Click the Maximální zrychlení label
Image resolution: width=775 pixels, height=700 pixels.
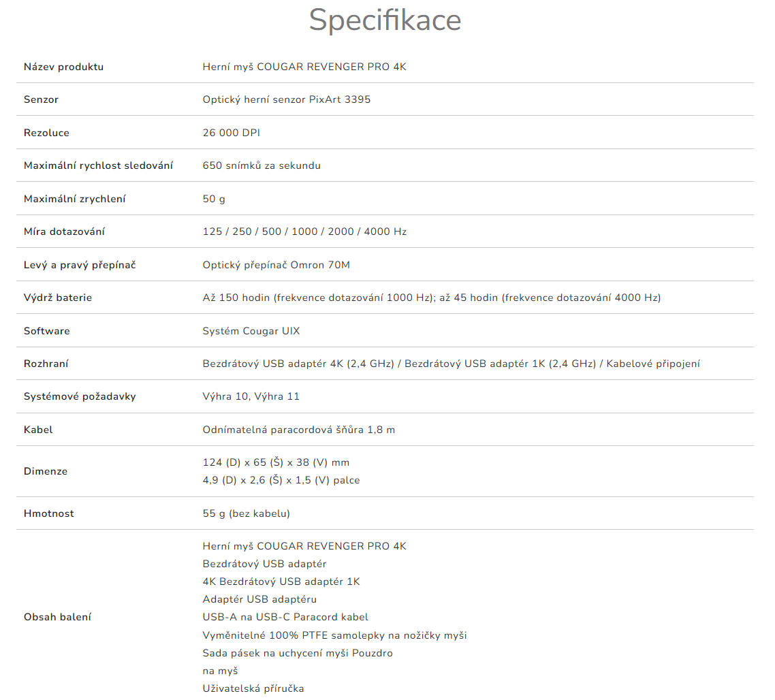(74, 199)
